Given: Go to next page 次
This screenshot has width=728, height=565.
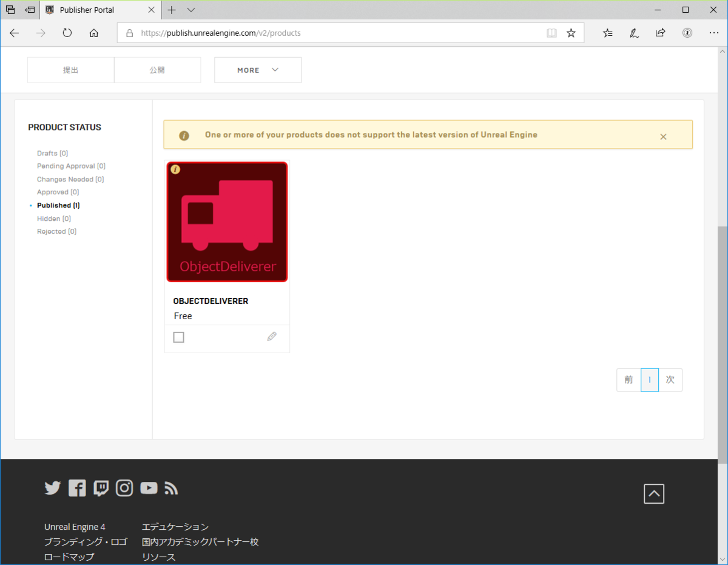Looking at the screenshot, I should pyautogui.click(x=670, y=380).
